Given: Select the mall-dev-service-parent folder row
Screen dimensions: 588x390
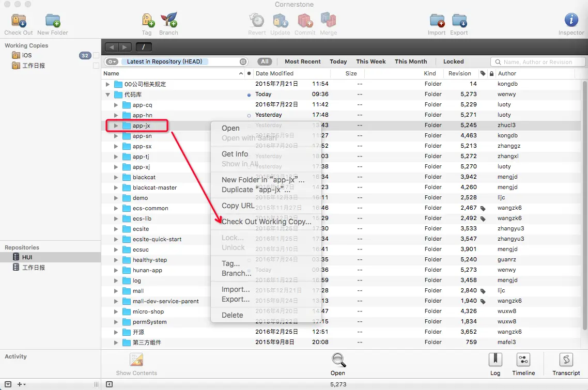Looking at the screenshot, I should click(341, 301).
